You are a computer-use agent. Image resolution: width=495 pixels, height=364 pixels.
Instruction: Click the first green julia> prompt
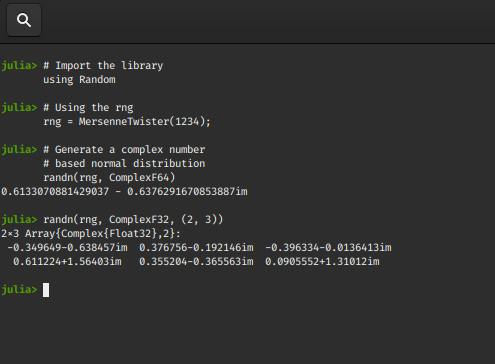[19, 66]
